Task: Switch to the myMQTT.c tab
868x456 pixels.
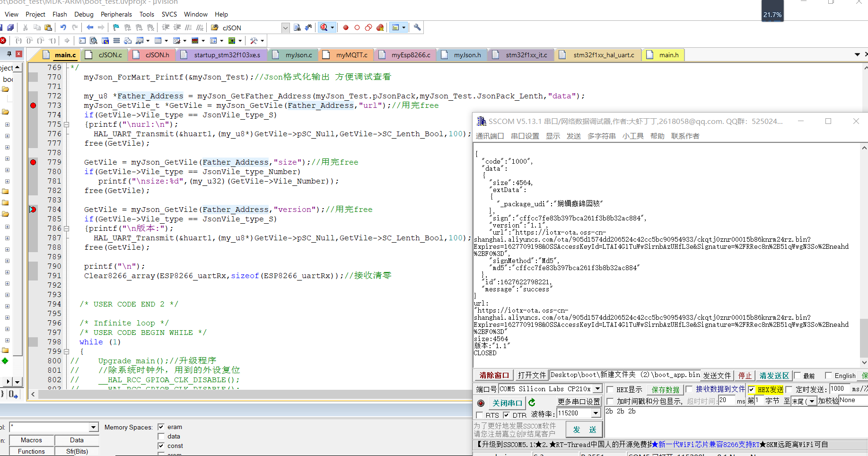Action: [x=346, y=55]
